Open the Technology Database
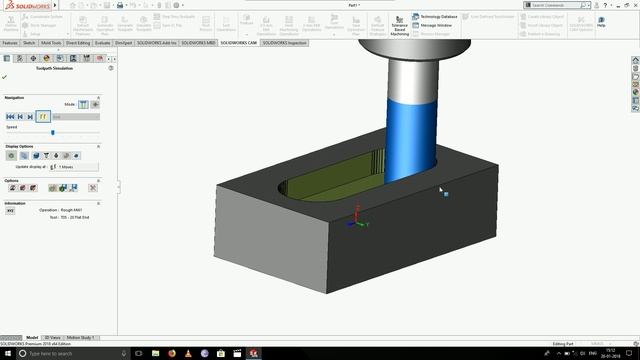 click(x=435, y=17)
